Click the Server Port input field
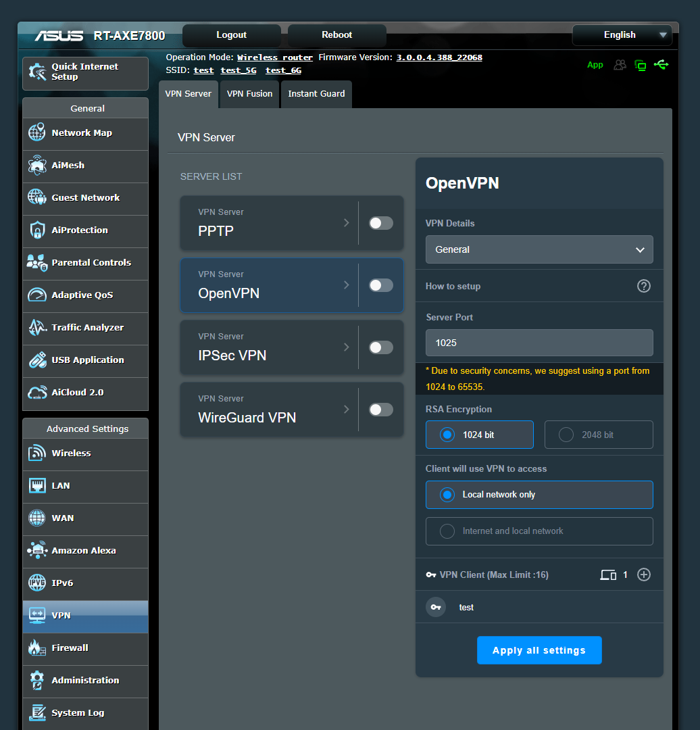Screen dimensions: 700x730 tap(539, 343)
